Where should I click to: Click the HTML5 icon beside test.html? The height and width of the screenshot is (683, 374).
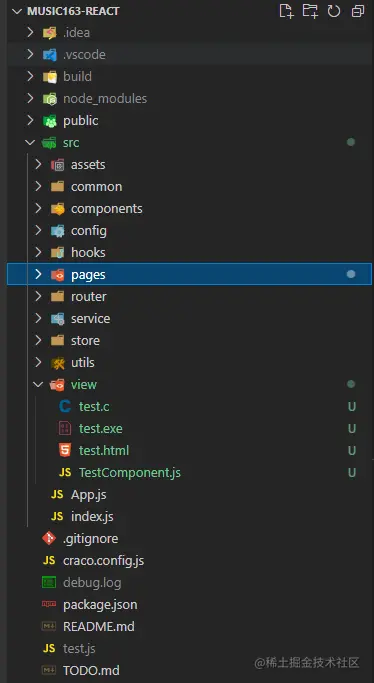point(65,450)
